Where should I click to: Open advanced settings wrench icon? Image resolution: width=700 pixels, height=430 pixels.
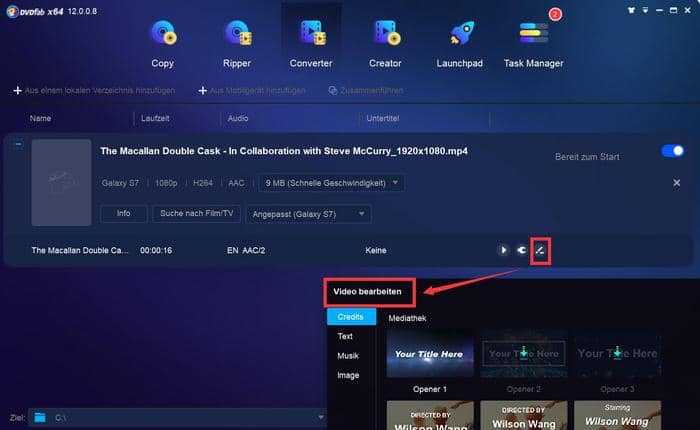[521, 250]
